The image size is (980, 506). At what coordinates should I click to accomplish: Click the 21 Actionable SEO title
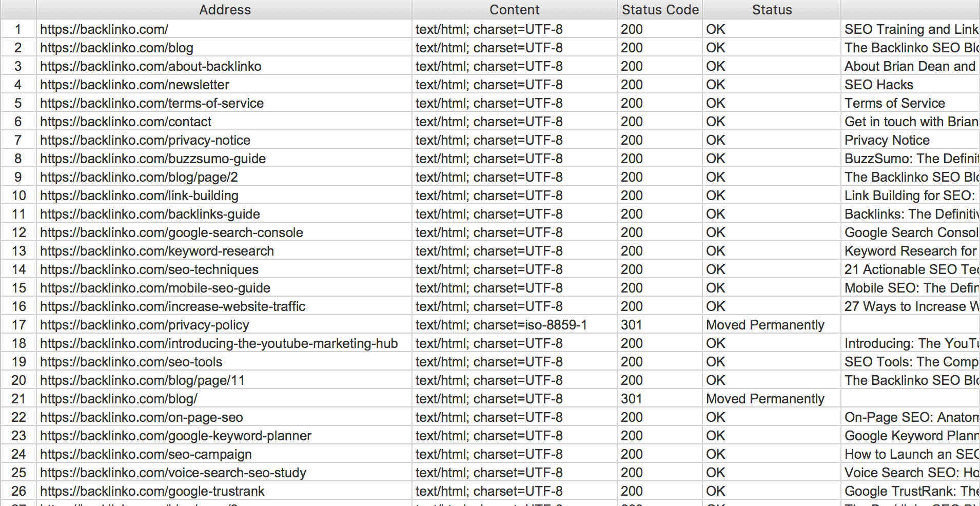[x=912, y=269]
